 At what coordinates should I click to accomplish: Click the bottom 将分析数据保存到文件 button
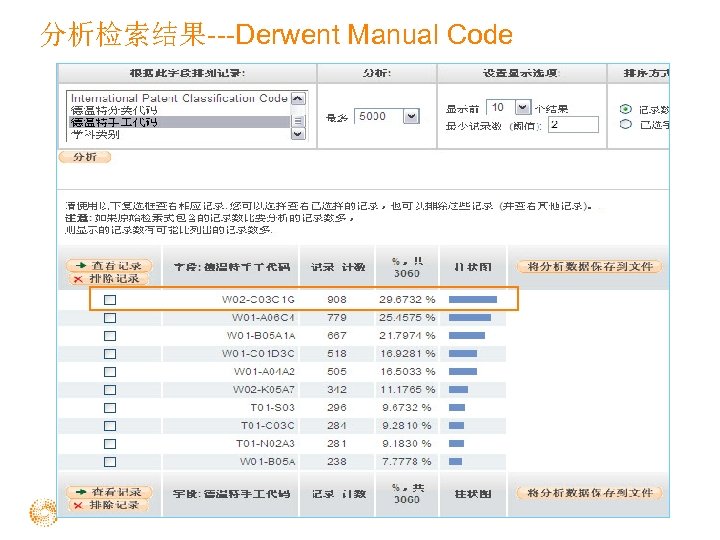590,493
